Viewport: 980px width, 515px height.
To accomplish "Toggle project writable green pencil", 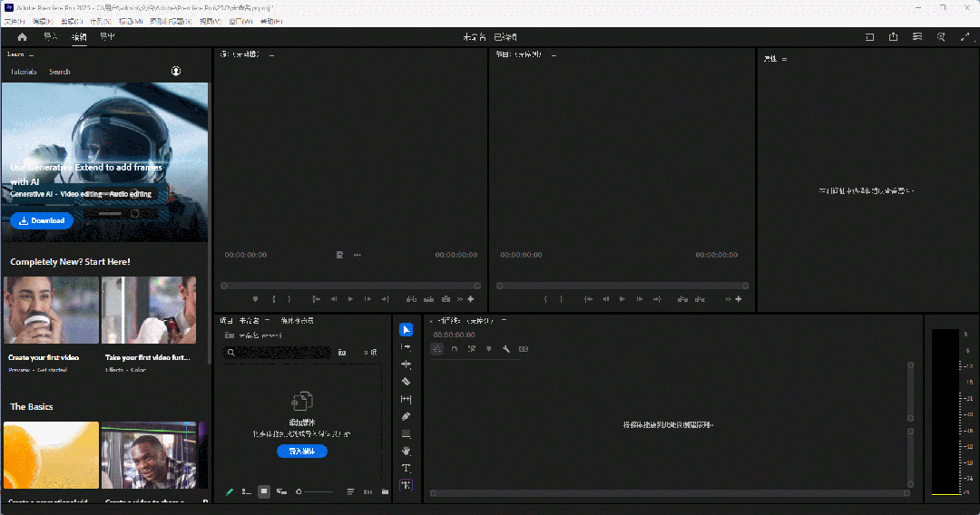I will point(230,492).
